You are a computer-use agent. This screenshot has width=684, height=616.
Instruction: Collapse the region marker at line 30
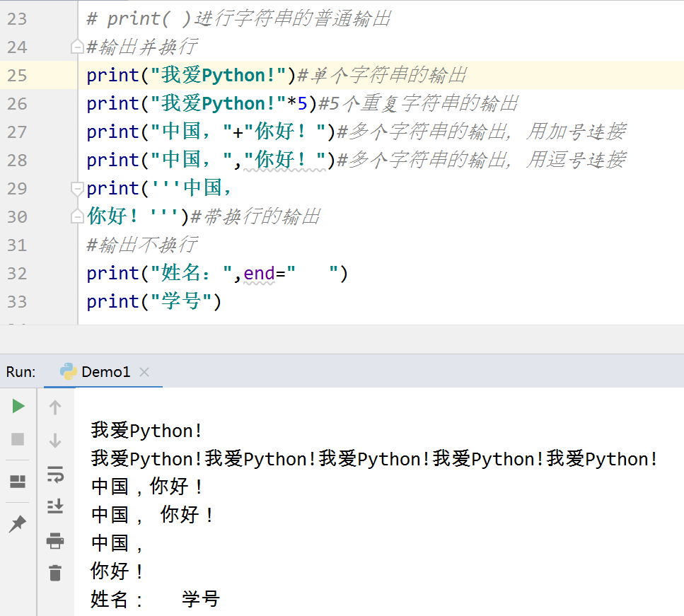point(76,216)
